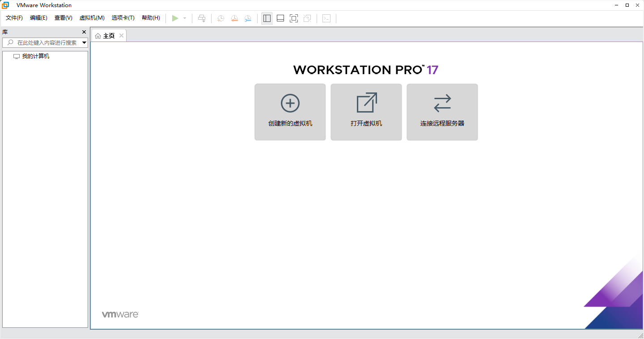644x339 pixels.
Task: Show or hide the library panel
Action: pos(267,18)
